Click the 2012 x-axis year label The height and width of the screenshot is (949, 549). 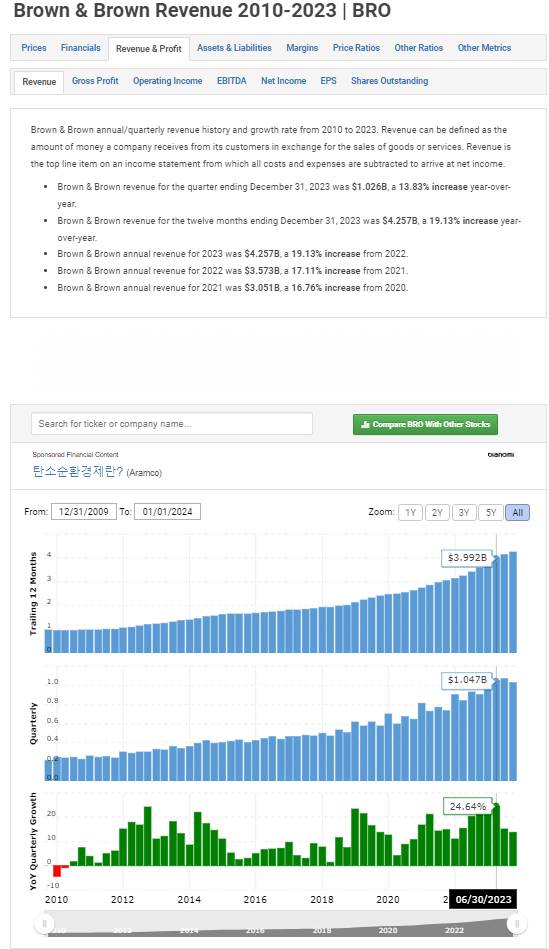click(122, 899)
